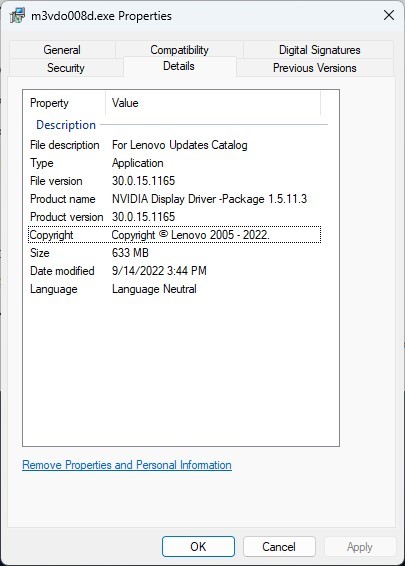The image size is (405, 566).
Task: Select the Language Neutral row
Action: coord(175,289)
